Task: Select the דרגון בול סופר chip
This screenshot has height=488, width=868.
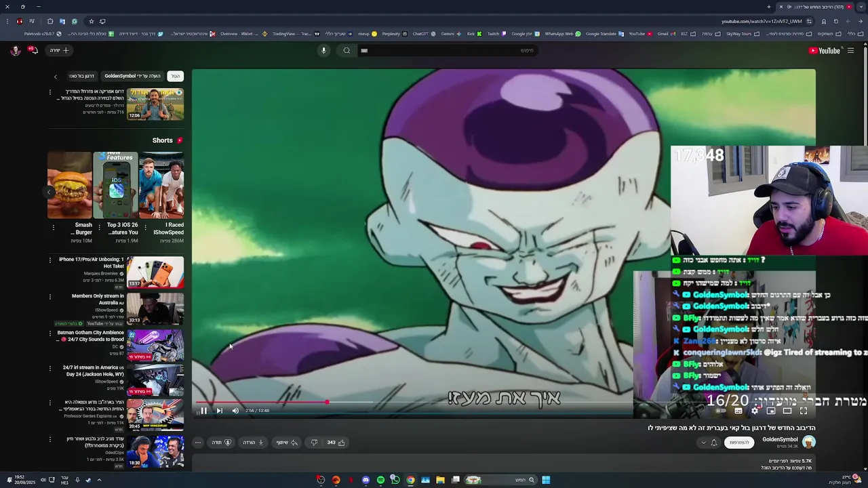Action: point(82,76)
